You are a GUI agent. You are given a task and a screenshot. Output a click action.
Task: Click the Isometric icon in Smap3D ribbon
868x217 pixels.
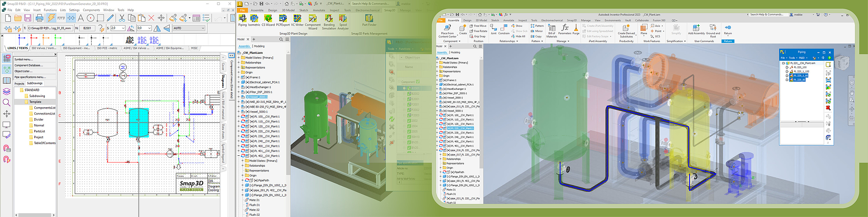coord(254,20)
